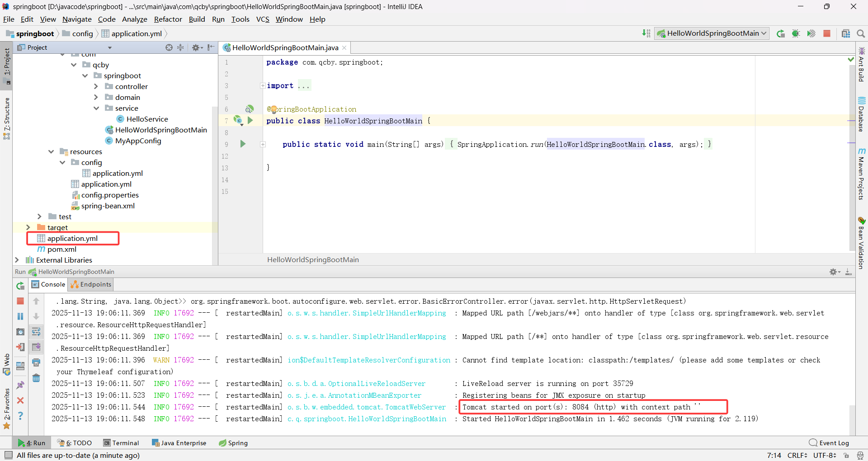Collapse the service folder
The image size is (868, 461).
point(96,108)
